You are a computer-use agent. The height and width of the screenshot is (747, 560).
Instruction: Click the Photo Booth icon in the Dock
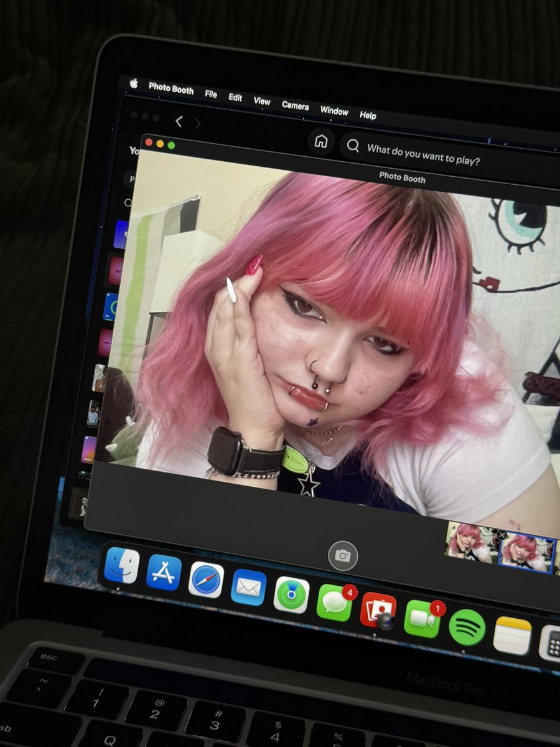coord(378,611)
